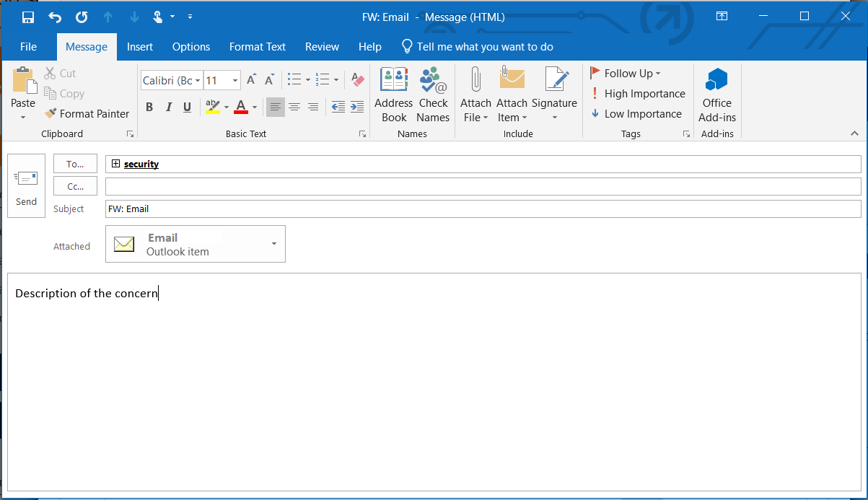Screen dimensions: 868x500
Task: Open the Address Book
Action: pyautogui.click(x=394, y=95)
